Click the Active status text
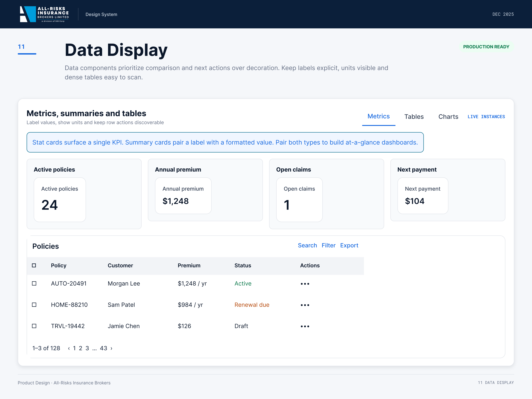 click(x=243, y=284)
